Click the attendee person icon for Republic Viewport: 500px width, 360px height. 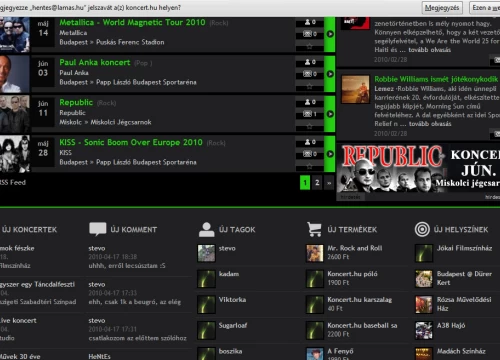pos(307,102)
